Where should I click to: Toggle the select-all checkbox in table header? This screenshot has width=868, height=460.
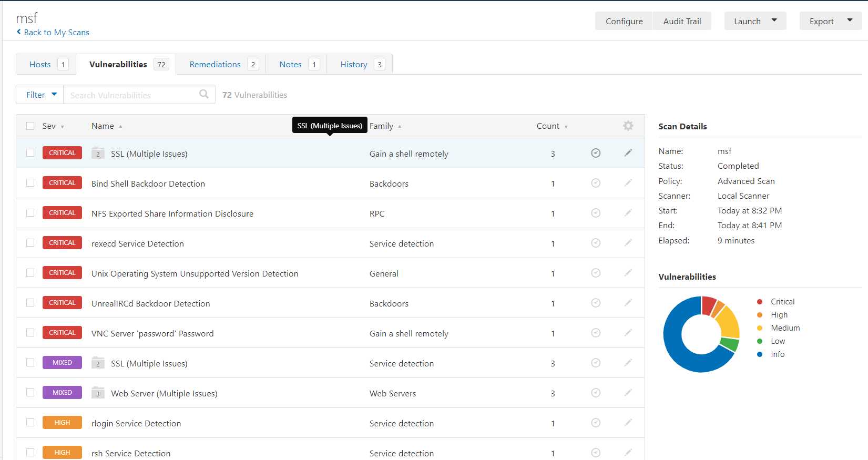30,126
